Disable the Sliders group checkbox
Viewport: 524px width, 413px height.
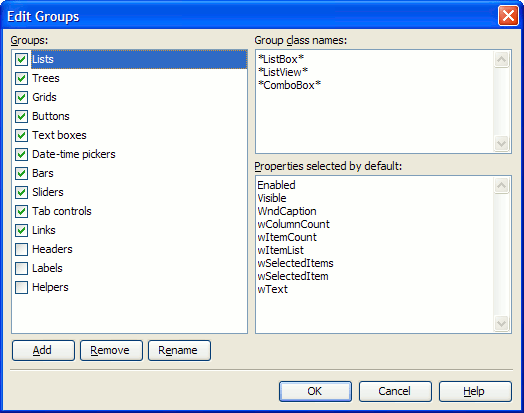(x=21, y=192)
